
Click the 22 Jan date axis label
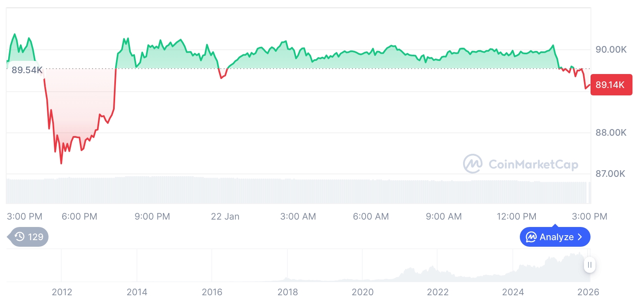pos(225,216)
